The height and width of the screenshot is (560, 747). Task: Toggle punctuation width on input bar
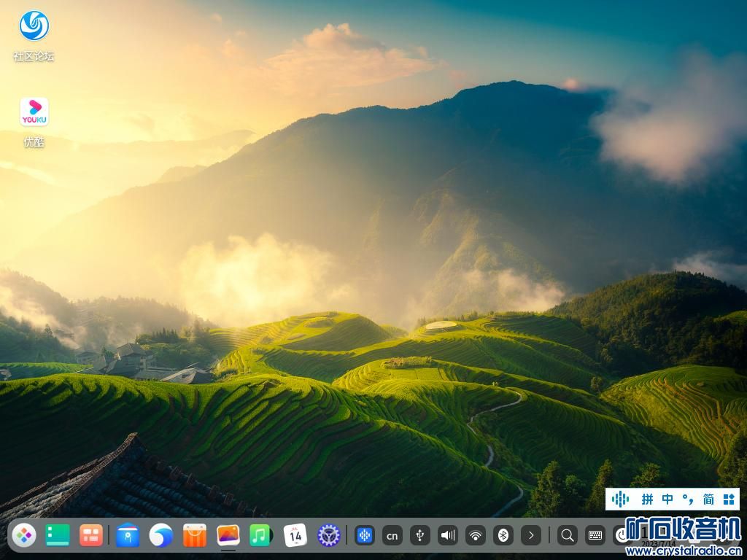click(688, 499)
